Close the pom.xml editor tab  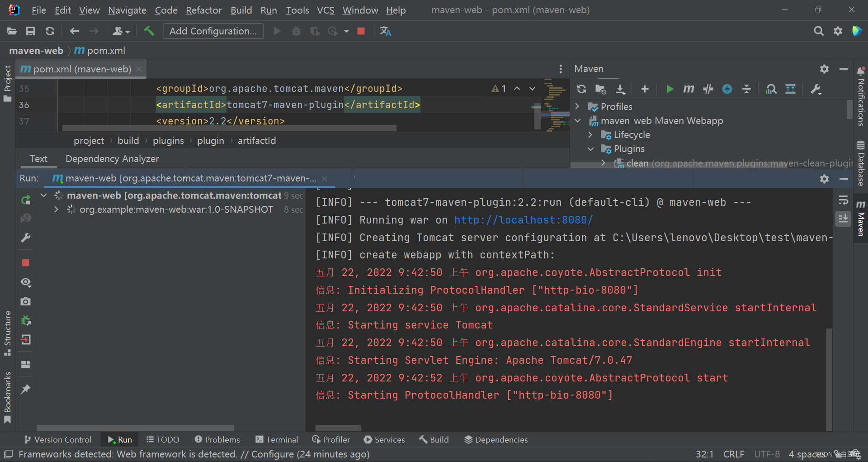(139, 69)
